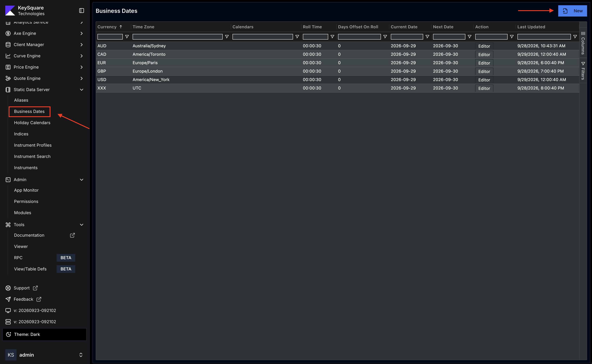Toggle the Theme: Dark switcher
The height and width of the screenshot is (364, 592).
pyautogui.click(x=44, y=334)
